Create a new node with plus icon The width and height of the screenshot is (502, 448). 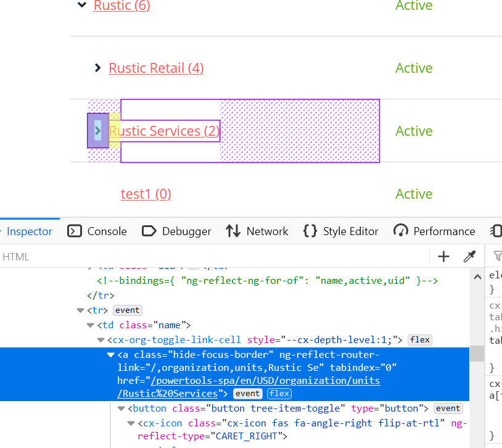point(444,257)
